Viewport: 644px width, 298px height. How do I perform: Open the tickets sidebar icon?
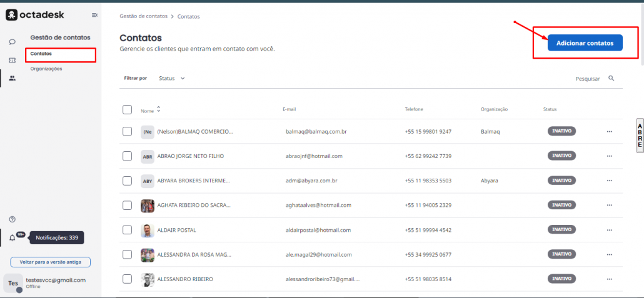point(12,60)
